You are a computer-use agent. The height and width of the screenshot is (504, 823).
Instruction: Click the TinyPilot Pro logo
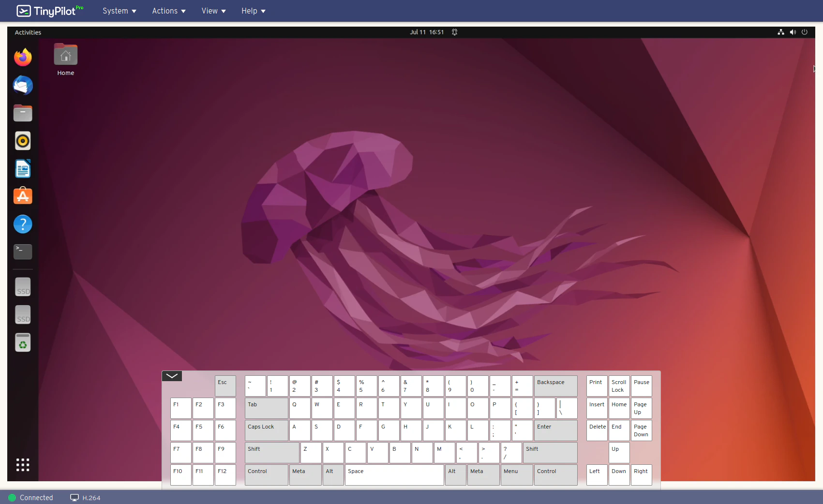(50, 11)
